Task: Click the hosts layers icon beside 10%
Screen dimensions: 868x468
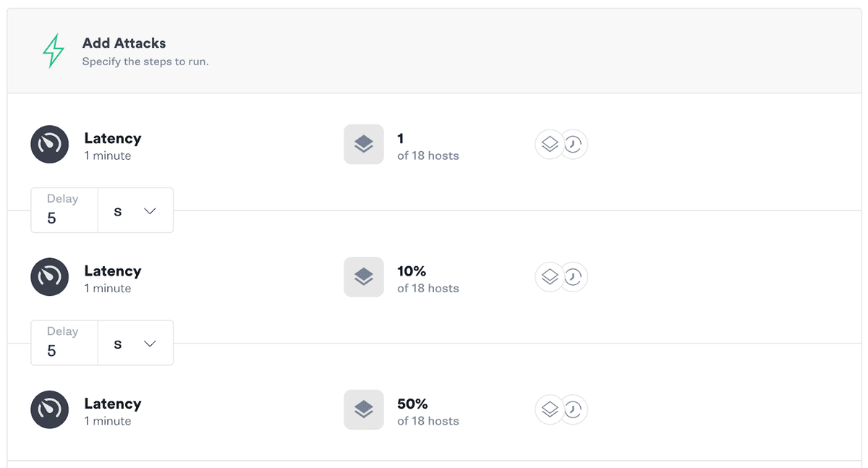Action: [x=364, y=277]
